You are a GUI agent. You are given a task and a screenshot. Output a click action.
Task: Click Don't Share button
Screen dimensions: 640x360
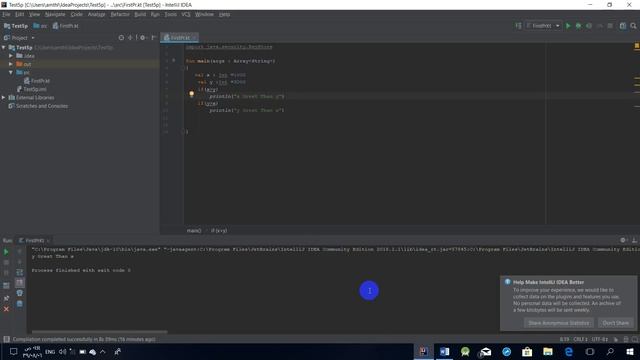click(x=616, y=323)
